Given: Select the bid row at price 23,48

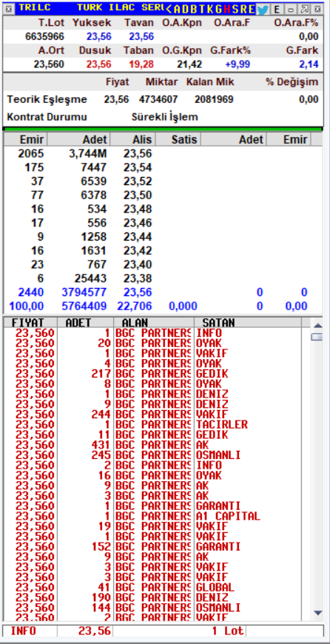Looking at the screenshot, I should [x=162, y=209].
